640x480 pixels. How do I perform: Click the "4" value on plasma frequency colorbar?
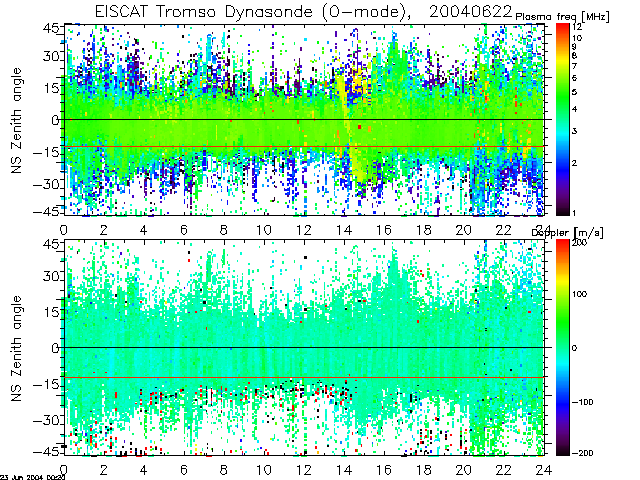[575, 109]
